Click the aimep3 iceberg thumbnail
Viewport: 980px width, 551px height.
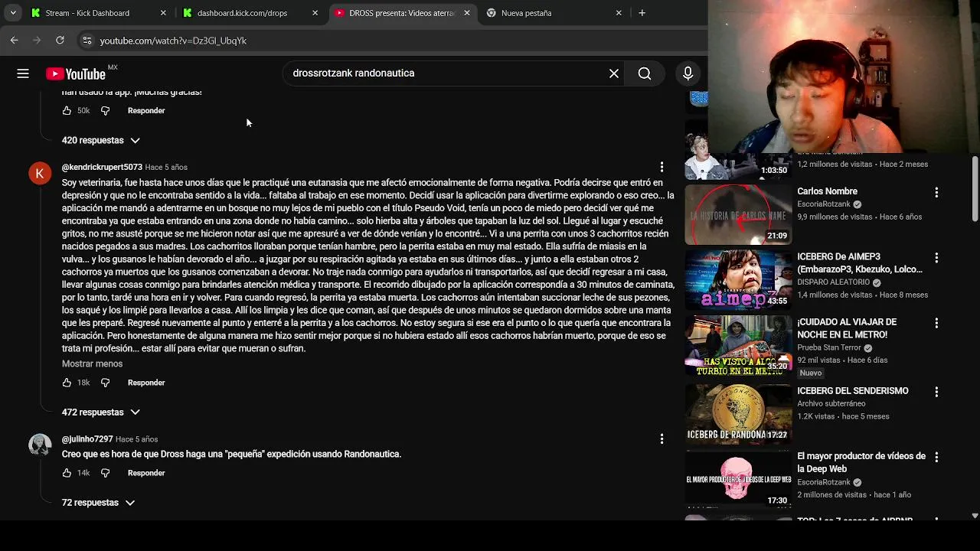(x=738, y=280)
